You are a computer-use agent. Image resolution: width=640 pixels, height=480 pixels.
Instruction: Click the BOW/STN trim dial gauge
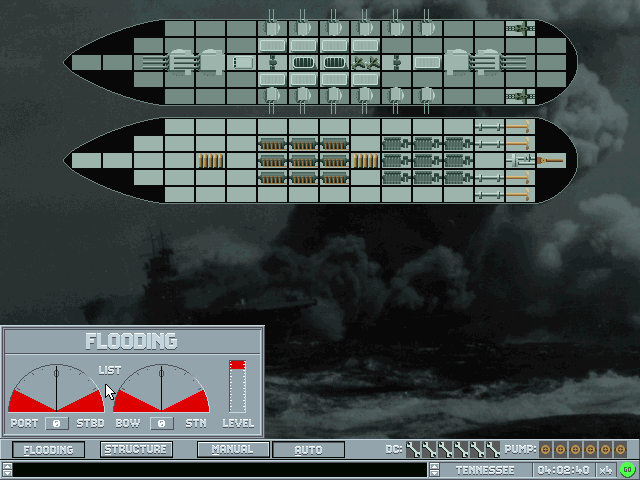[161, 388]
